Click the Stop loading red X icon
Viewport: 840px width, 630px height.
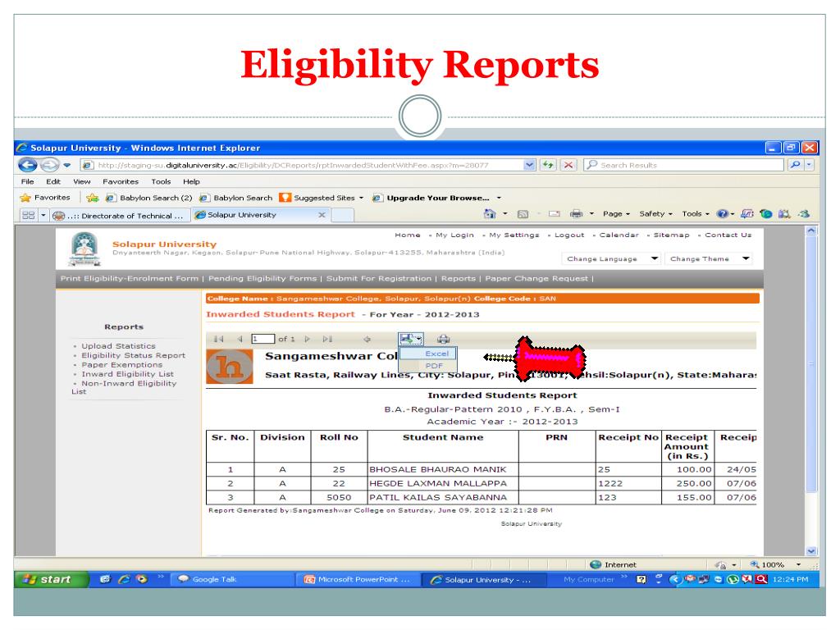point(568,165)
